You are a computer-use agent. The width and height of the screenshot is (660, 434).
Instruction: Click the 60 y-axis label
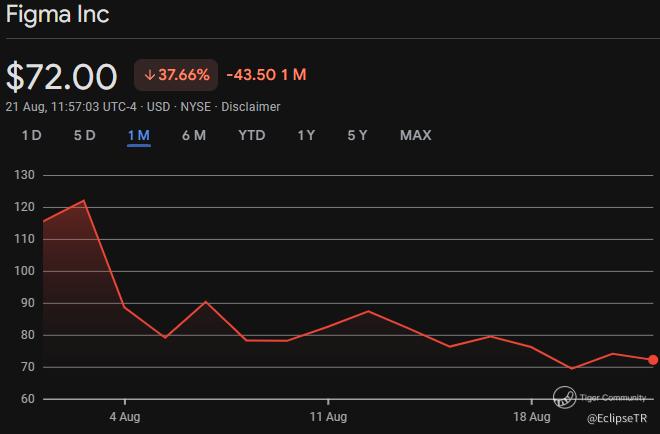pos(27,399)
